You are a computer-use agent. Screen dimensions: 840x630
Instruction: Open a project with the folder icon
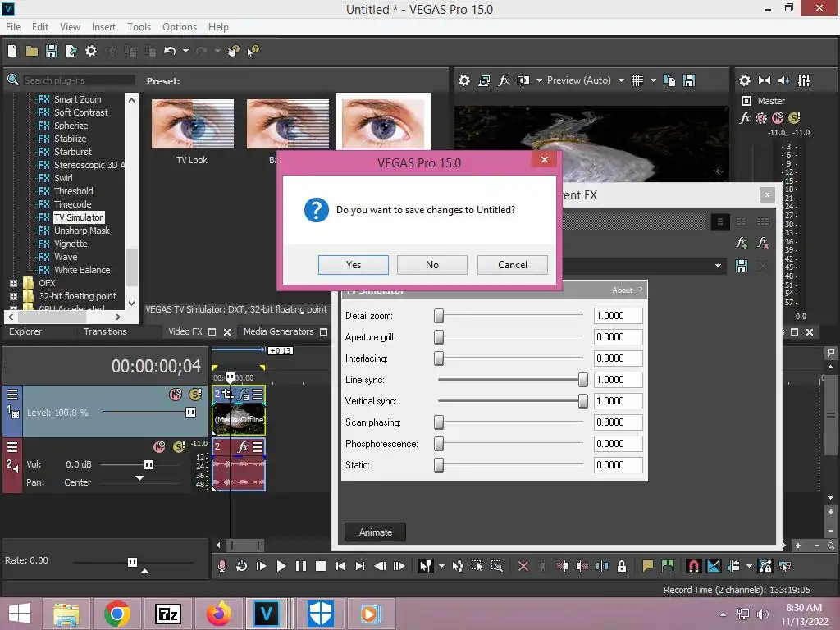(x=32, y=51)
